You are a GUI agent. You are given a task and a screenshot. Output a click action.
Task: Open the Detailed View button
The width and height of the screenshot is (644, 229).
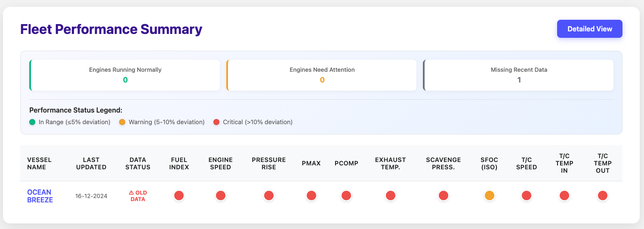[589, 29]
